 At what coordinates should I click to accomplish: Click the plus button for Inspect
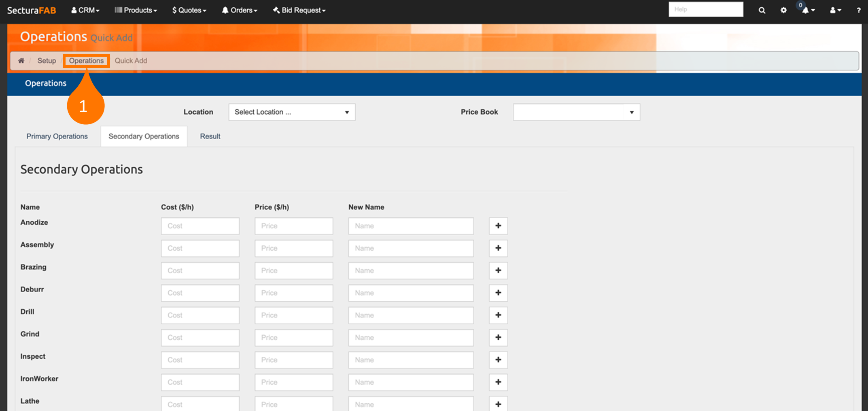click(498, 360)
